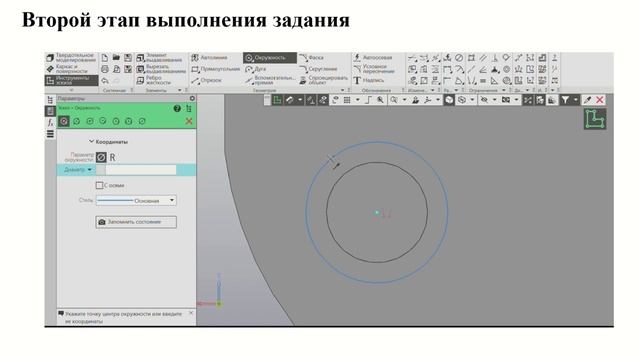
Task: Select the Фаска chamfer tool
Action: pyautogui.click(x=311, y=58)
